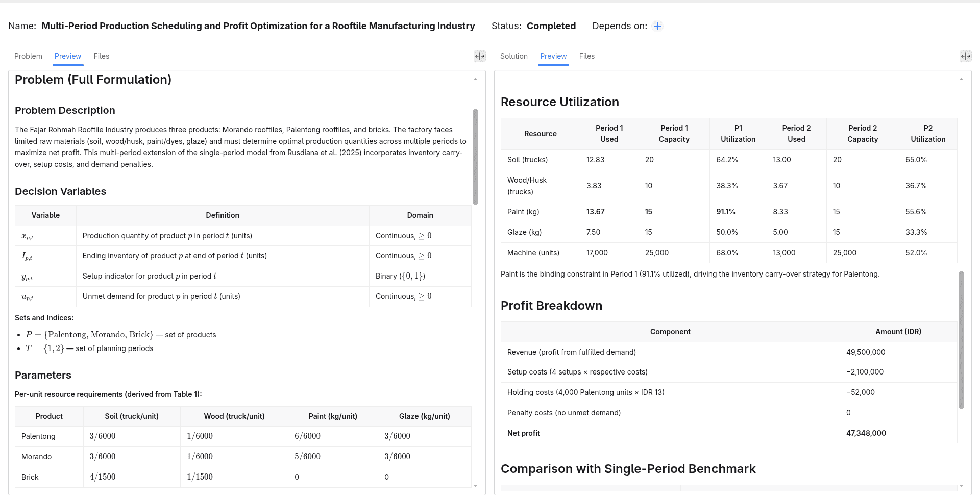Click the right pane vertical scrollbar thumb
This screenshot has width=980, height=499.
pyautogui.click(x=961, y=340)
